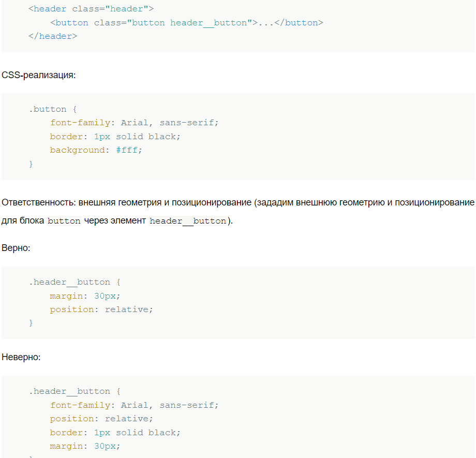Click font-family line inside .button rule
This screenshot has height=458, width=476.
135,123
